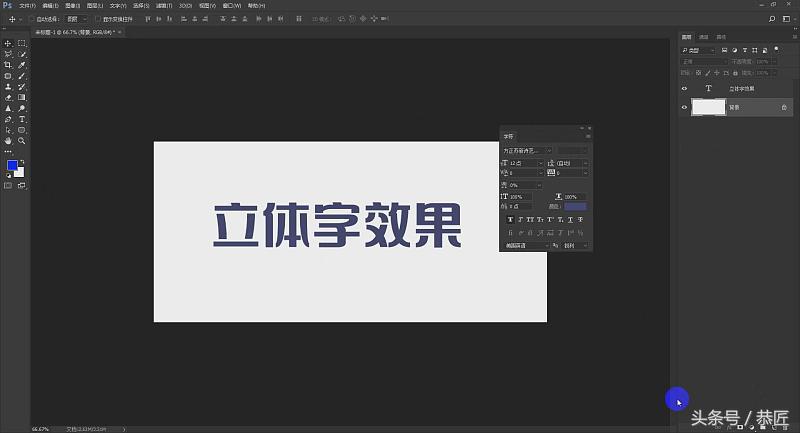The image size is (800, 433).
Task: Switch to the 路径 (Paths) tab
Action: pyautogui.click(x=721, y=37)
